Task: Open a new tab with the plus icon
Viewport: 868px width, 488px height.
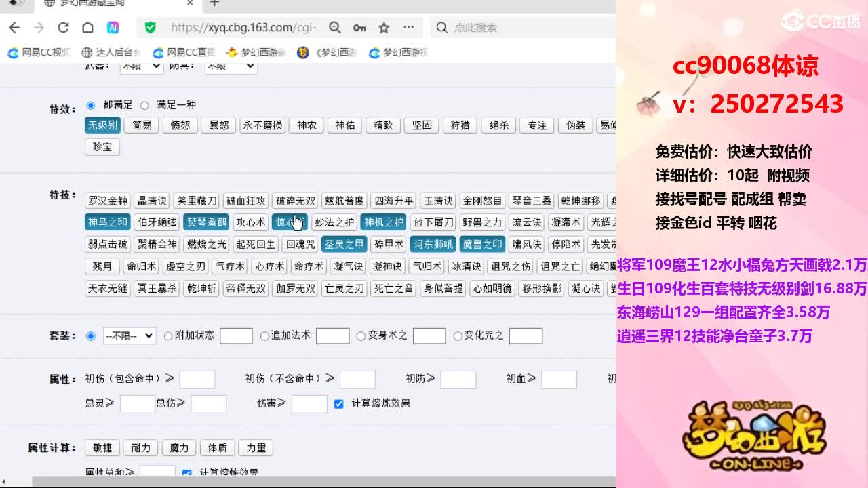Action: tap(214, 3)
